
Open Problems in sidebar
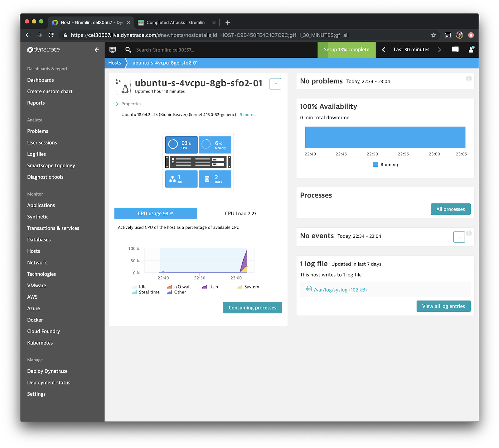pos(38,131)
